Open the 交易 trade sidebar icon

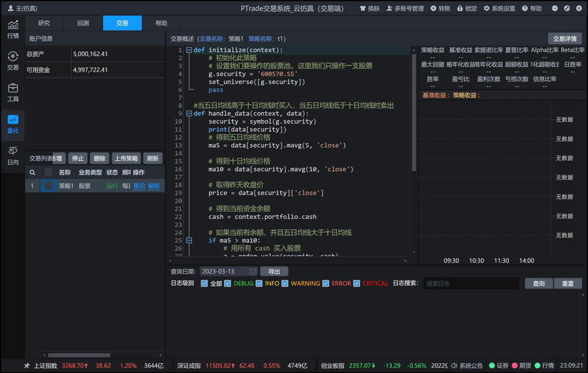pos(13,61)
